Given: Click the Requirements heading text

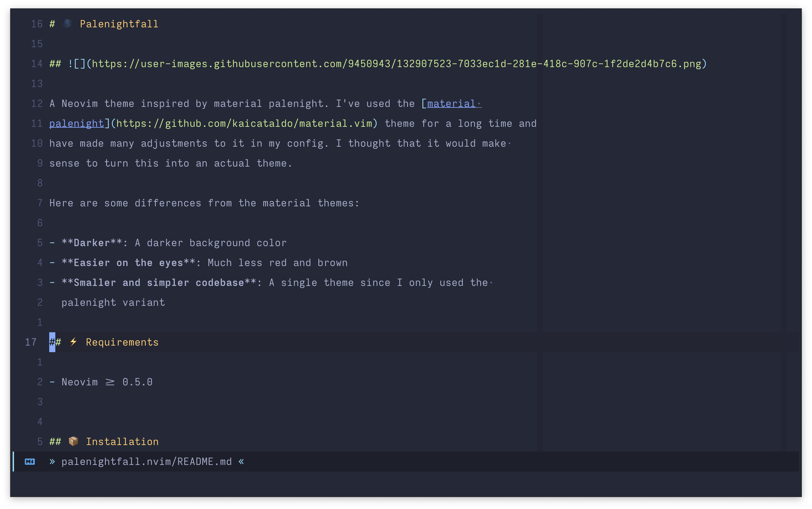Looking at the screenshot, I should click(122, 342).
